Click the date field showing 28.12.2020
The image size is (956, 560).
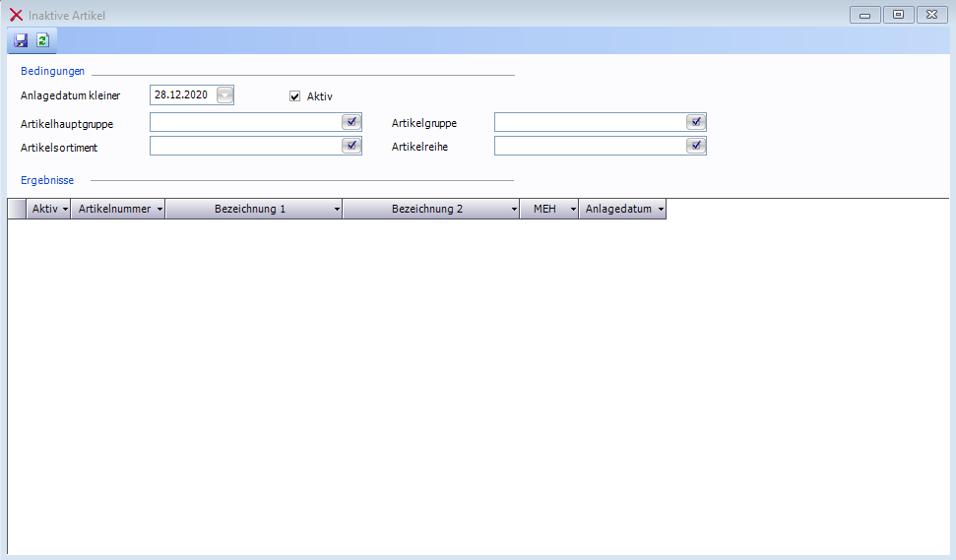(182, 95)
